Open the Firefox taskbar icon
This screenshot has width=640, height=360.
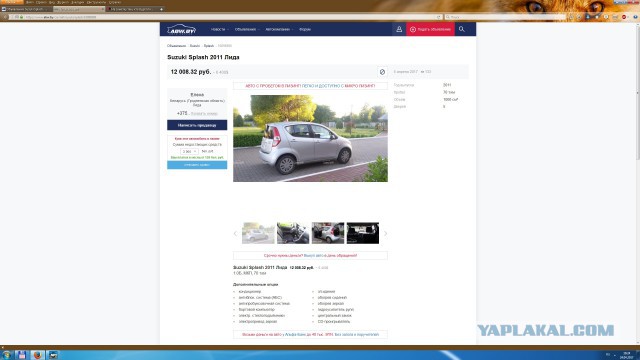[x=37, y=355]
